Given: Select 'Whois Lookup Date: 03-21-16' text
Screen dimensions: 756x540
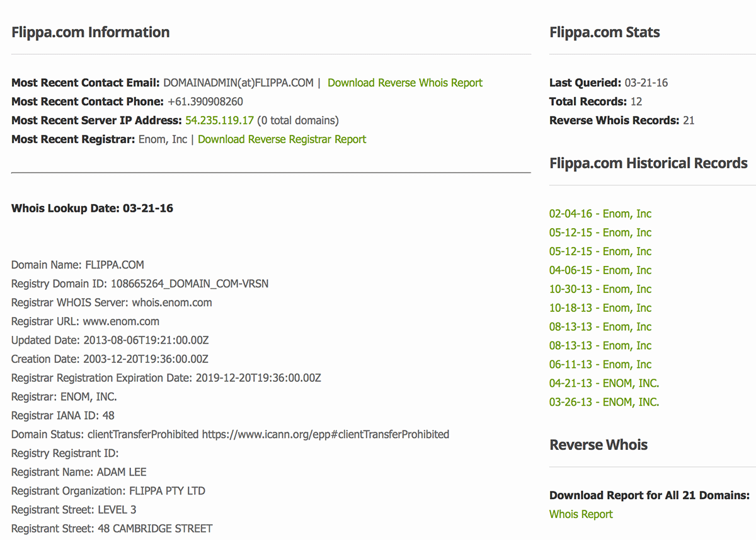Looking at the screenshot, I should point(92,208).
